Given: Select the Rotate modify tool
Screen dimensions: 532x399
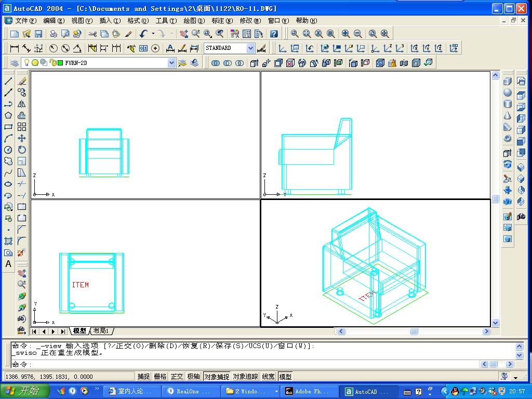Looking at the screenshot, I should tap(22, 150).
